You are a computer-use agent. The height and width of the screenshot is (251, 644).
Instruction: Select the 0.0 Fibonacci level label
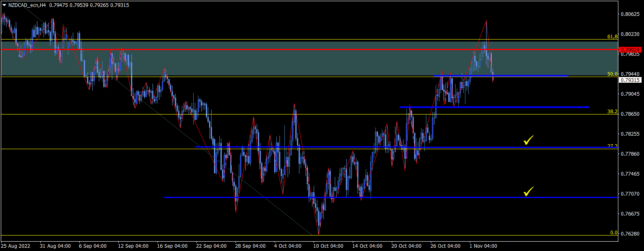click(614, 233)
